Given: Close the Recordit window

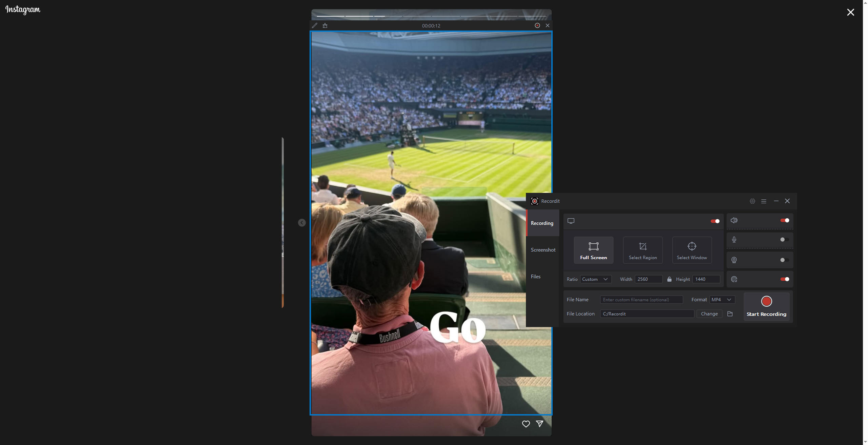Looking at the screenshot, I should [x=787, y=201].
